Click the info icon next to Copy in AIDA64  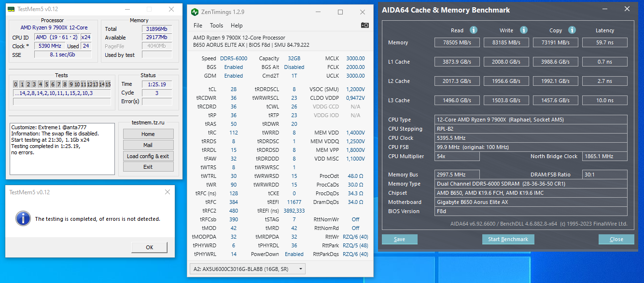coord(572,30)
